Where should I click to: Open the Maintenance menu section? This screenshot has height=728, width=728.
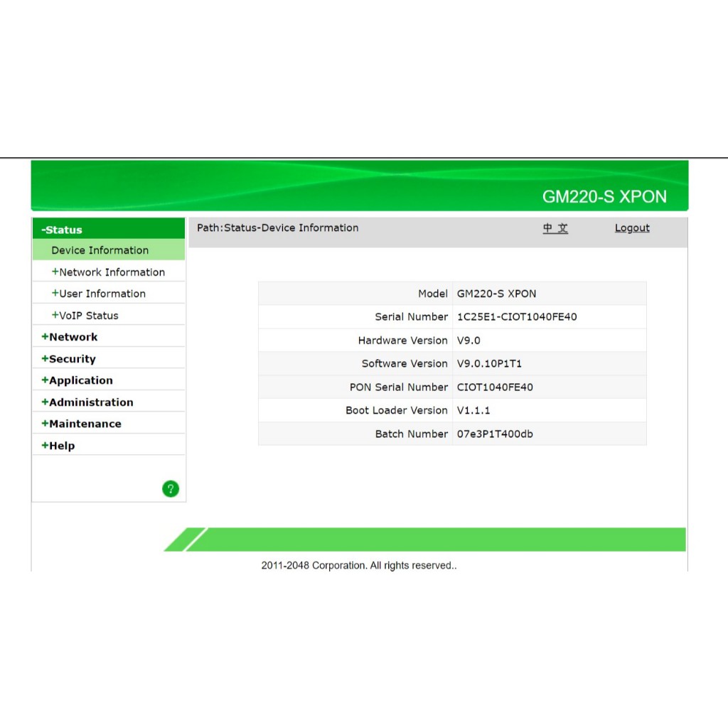pos(81,424)
